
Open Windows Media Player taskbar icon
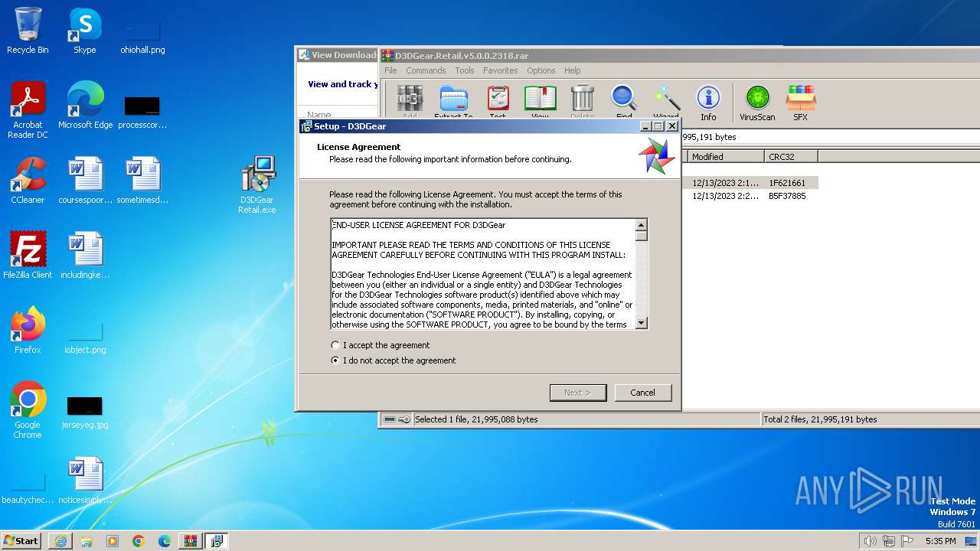point(113,541)
